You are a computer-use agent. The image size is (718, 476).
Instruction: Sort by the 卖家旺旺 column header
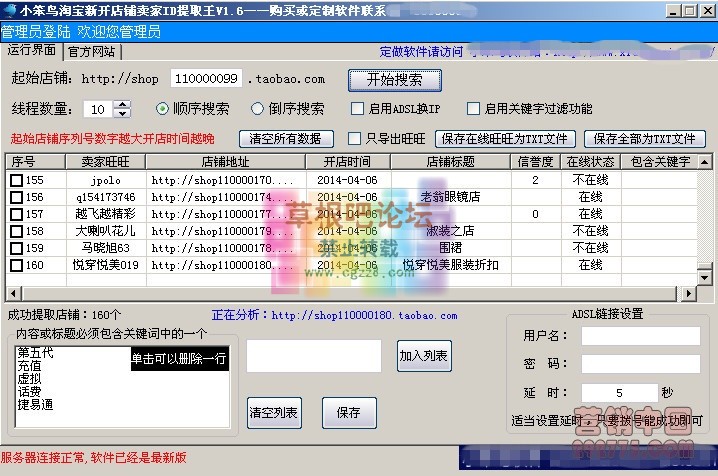pos(105,162)
